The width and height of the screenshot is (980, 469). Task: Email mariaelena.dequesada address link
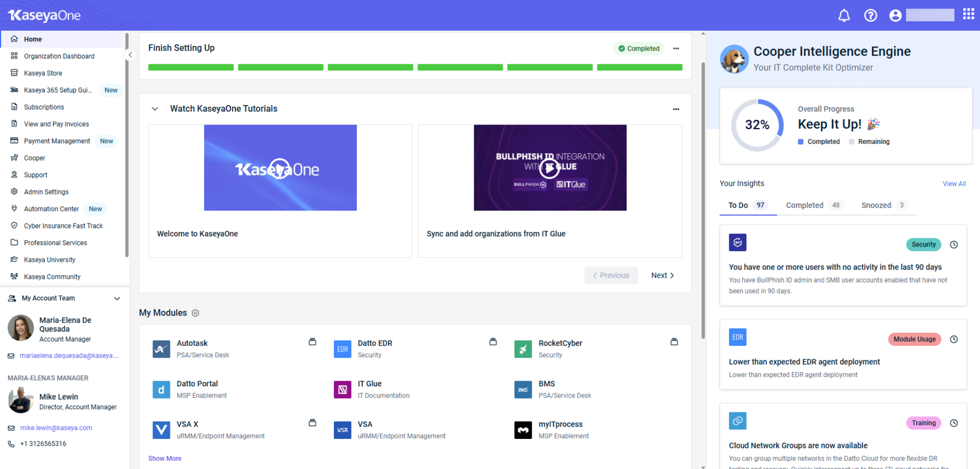pyautogui.click(x=69, y=356)
